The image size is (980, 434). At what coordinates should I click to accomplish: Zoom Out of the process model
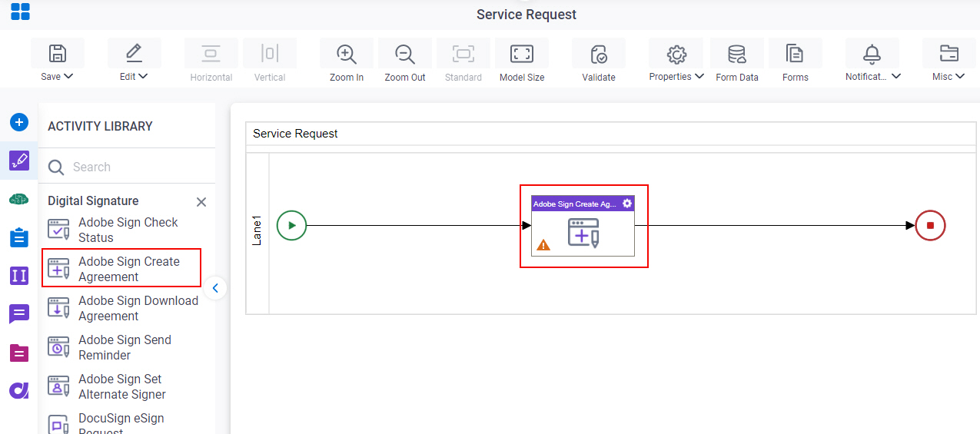405,61
